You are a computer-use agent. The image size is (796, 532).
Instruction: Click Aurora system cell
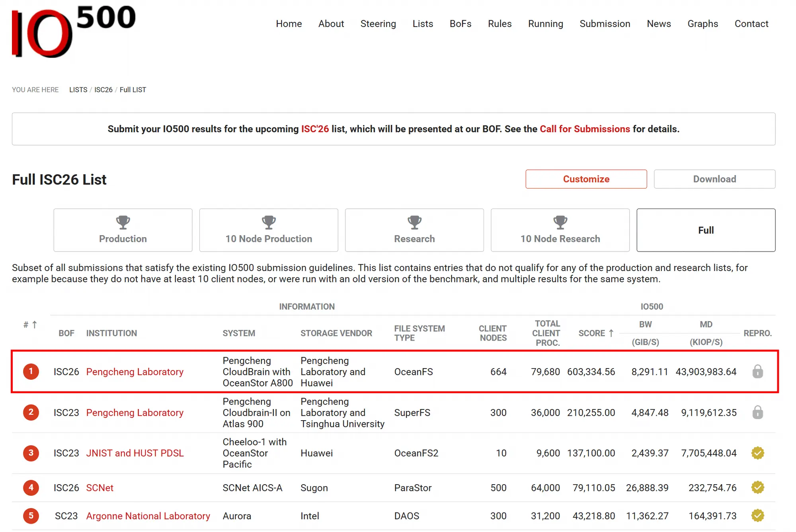point(237,516)
